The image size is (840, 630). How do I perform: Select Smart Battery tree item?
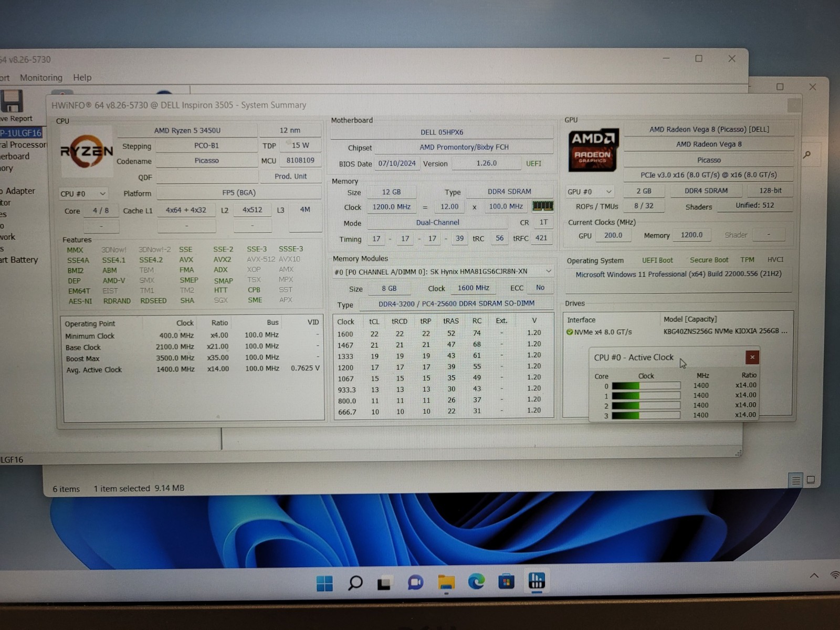coord(19,259)
